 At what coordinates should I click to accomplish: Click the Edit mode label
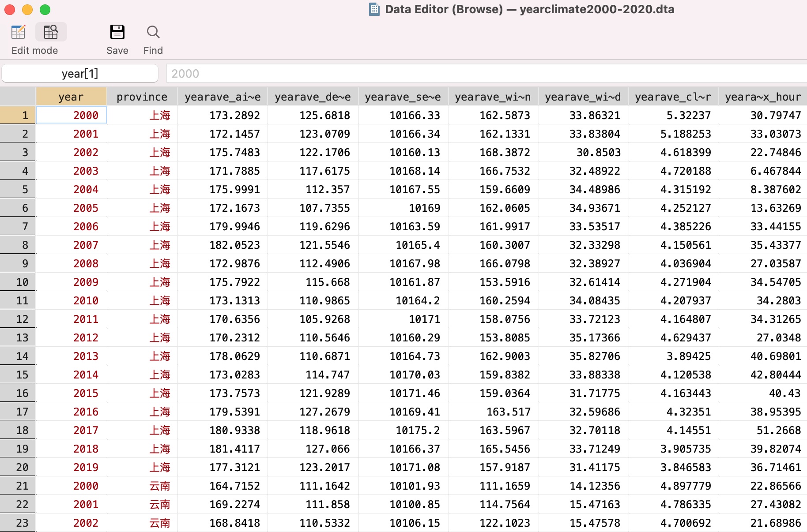coord(35,50)
